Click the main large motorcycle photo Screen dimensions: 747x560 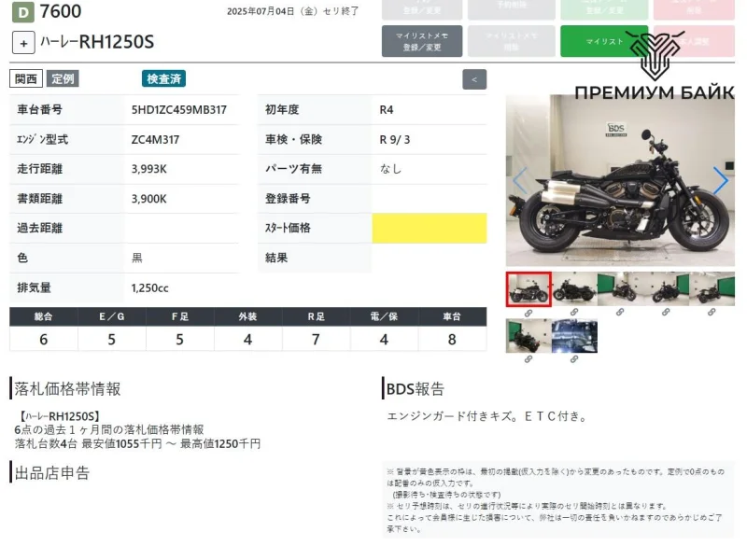620,180
